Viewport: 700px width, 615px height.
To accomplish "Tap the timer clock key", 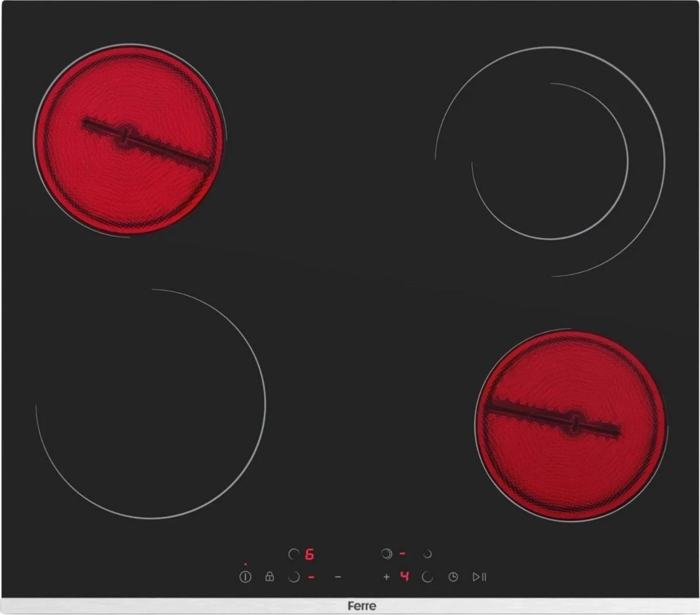I will [453, 577].
